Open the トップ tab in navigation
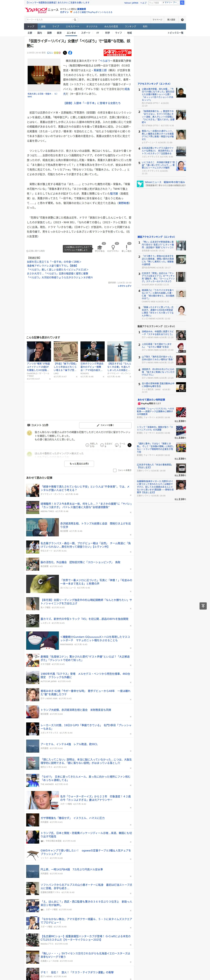 click(31, 26)
